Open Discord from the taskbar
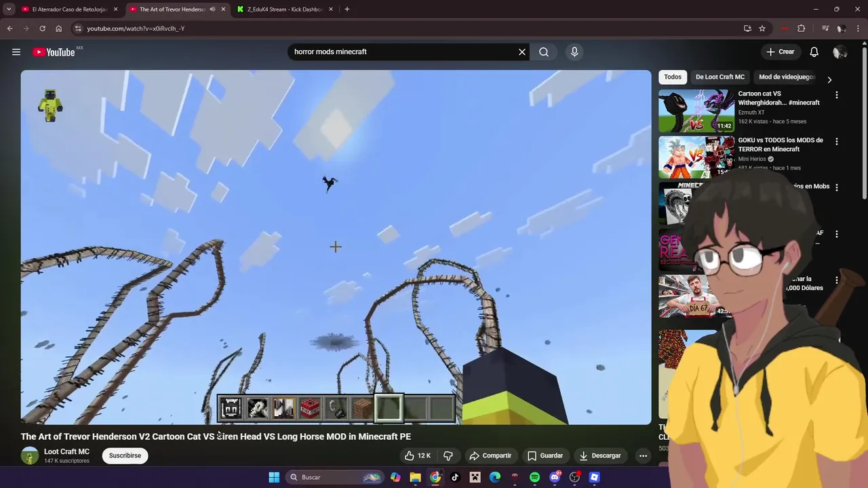The height and width of the screenshot is (488, 868). (555, 477)
